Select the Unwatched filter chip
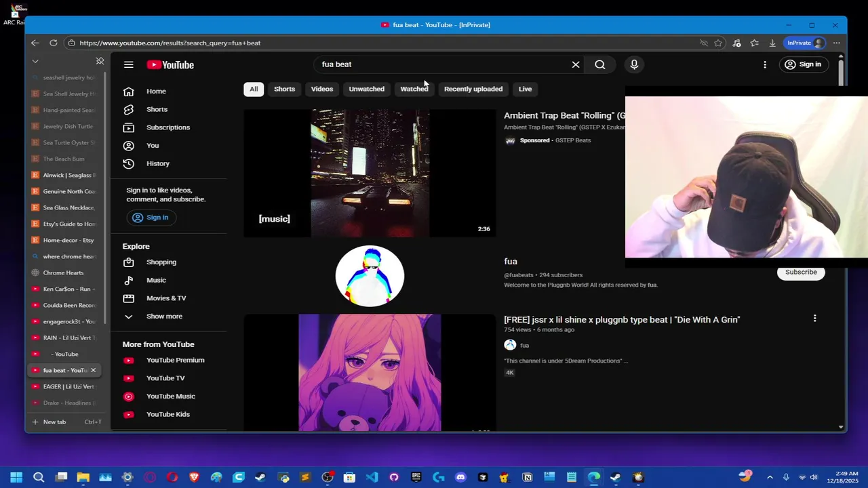This screenshot has width=868, height=488. pyautogui.click(x=366, y=89)
